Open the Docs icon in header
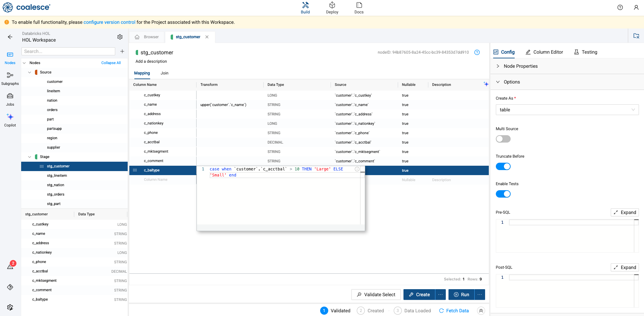The width and height of the screenshot is (644, 316). (x=359, y=5)
